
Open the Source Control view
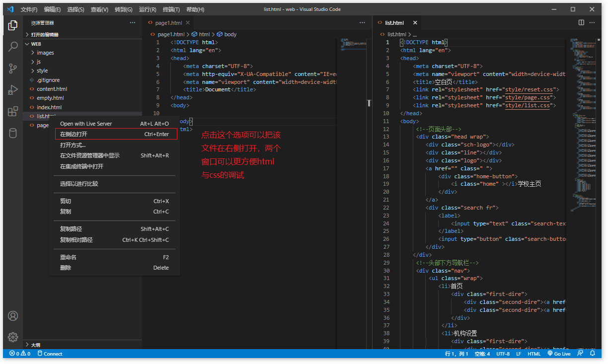click(13, 69)
